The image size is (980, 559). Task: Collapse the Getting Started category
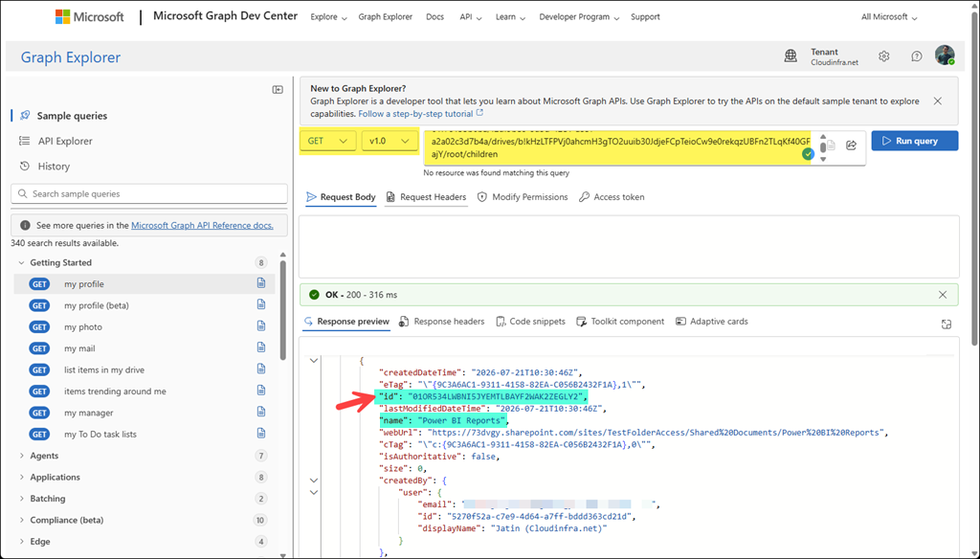[x=21, y=262]
